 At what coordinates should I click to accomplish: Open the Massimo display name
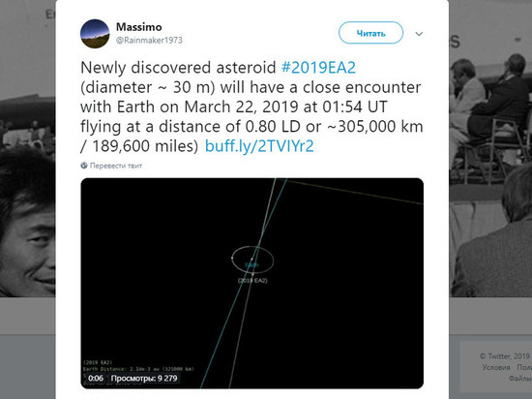138,27
